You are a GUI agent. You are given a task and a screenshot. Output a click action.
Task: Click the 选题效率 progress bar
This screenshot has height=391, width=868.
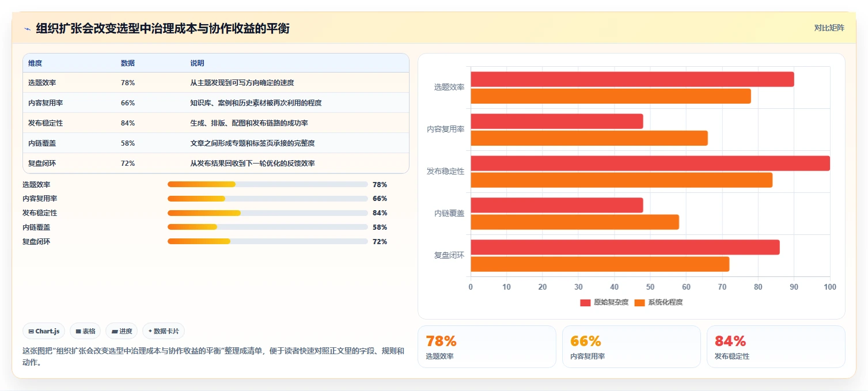click(267, 184)
